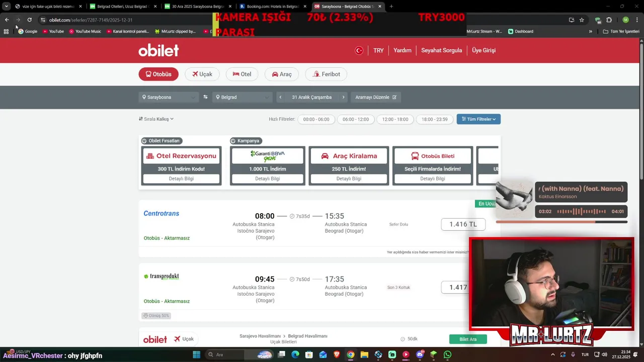
Task: Select Araç travel tab
Action: point(282,74)
